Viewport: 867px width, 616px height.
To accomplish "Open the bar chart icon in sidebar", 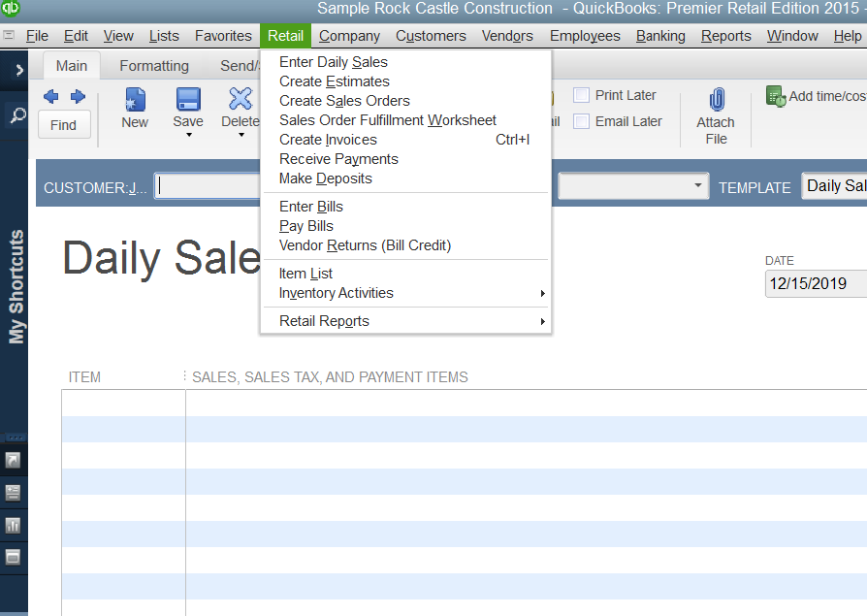I will point(13,526).
